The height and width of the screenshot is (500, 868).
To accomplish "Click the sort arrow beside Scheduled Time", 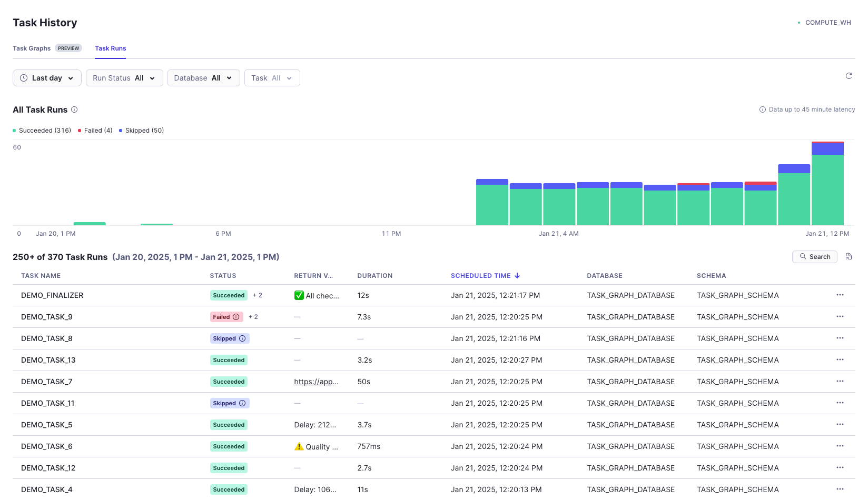I will click(x=517, y=276).
